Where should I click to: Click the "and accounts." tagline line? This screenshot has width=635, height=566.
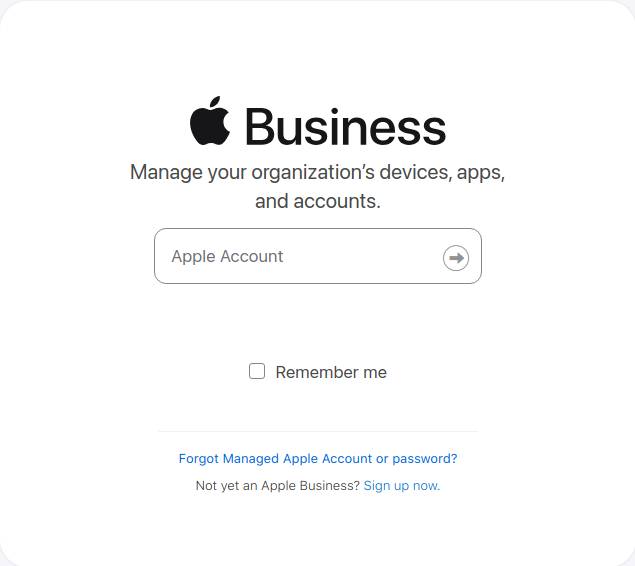click(x=317, y=201)
